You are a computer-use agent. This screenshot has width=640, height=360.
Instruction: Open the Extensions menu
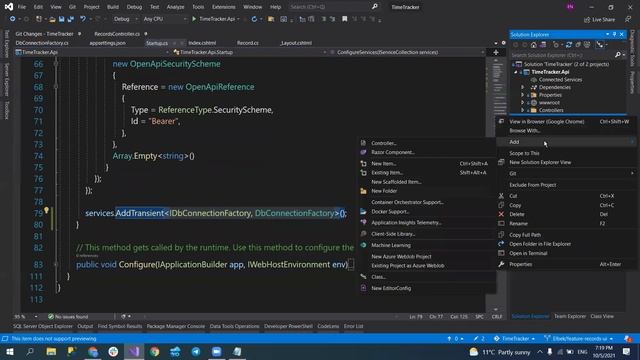click(224, 7)
